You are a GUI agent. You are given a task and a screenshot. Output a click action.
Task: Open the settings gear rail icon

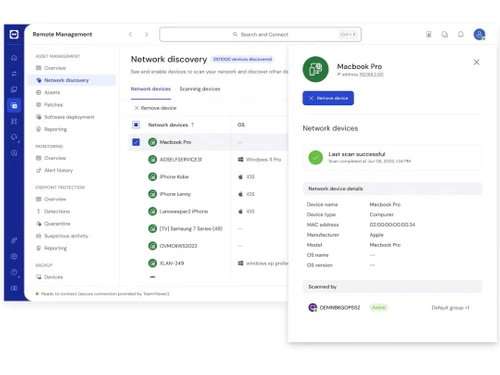[14, 256]
